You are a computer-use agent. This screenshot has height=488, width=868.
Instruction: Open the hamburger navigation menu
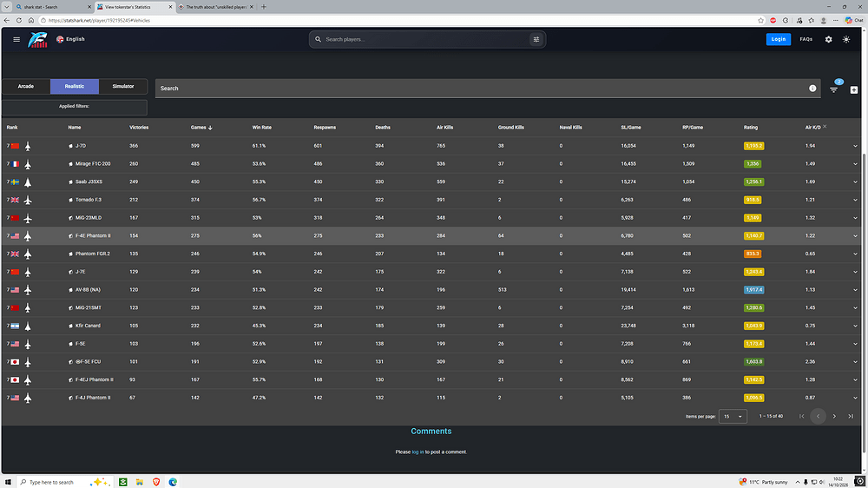pyautogui.click(x=16, y=39)
